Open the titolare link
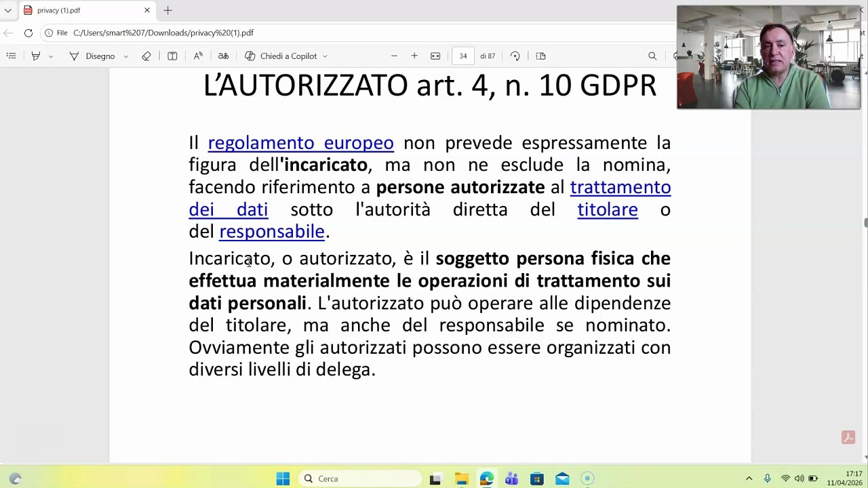868x488 pixels. 608,209
